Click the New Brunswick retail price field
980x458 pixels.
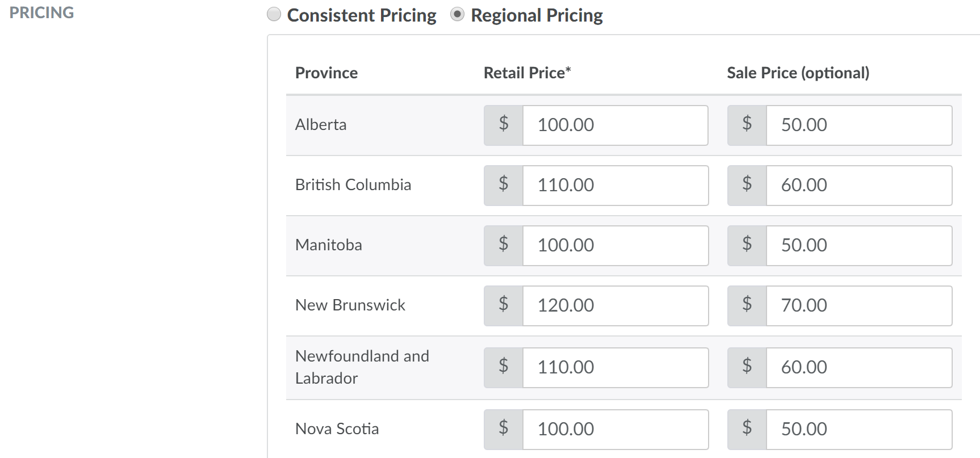[615, 305]
